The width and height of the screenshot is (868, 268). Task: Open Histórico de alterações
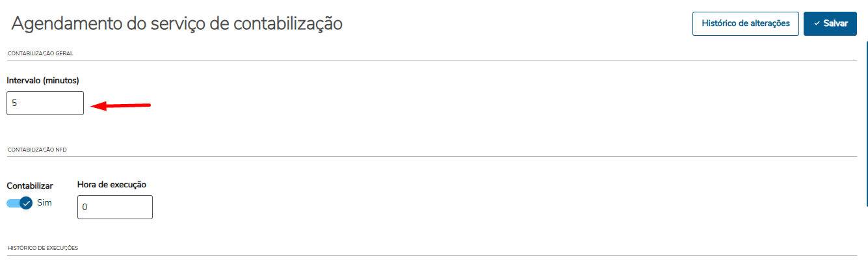tap(745, 23)
